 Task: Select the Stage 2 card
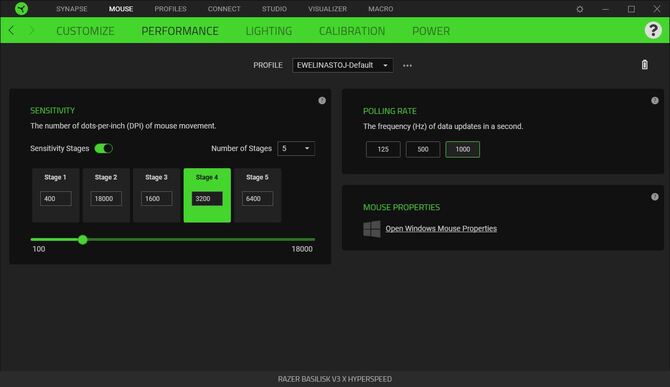coord(106,195)
